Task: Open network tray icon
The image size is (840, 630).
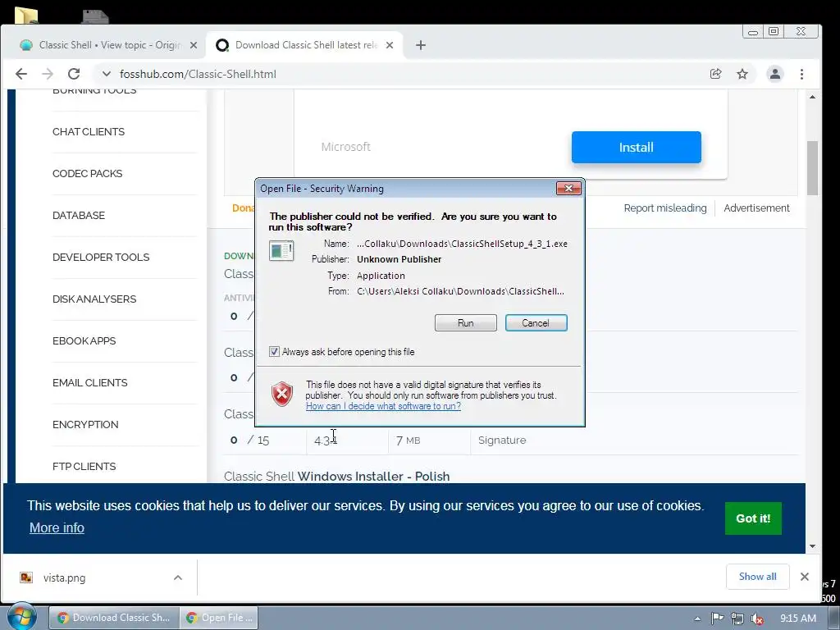Action: coord(737,619)
